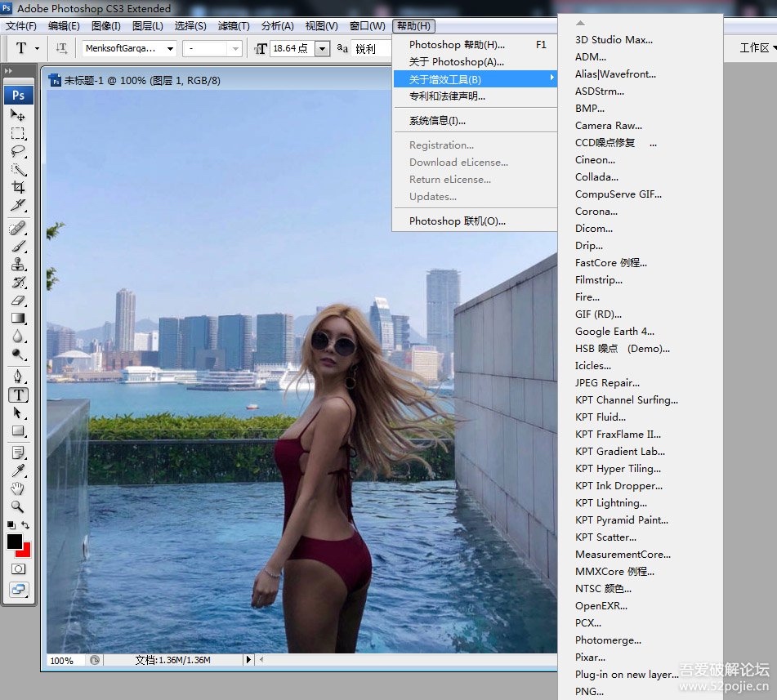
Task: Swap foreground and background colors
Action: click(x=26, y=525)
